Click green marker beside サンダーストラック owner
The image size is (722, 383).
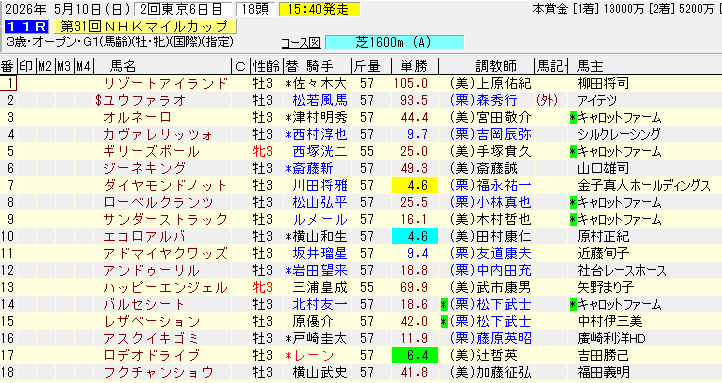[573, 220]
